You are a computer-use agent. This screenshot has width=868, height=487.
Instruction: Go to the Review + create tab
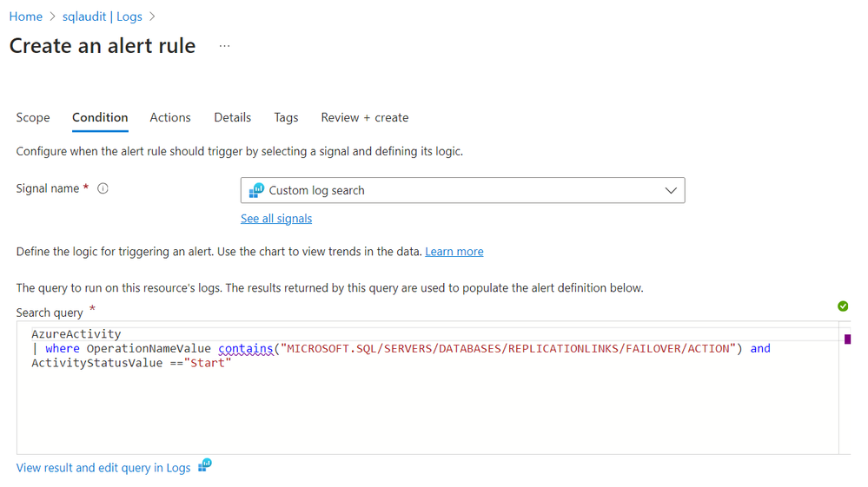pyautogui.click(x=365, y=117)
